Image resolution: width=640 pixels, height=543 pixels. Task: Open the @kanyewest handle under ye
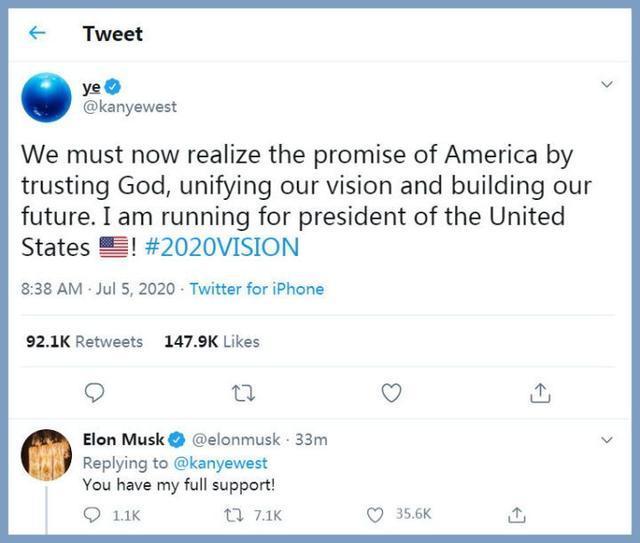pyautogui.click(x=129, y=106)
